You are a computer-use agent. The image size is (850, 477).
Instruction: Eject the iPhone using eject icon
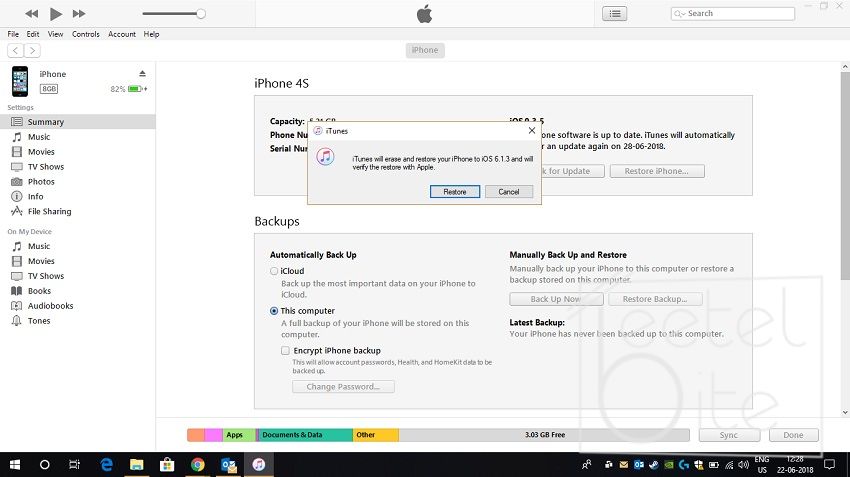click(142, 74)
